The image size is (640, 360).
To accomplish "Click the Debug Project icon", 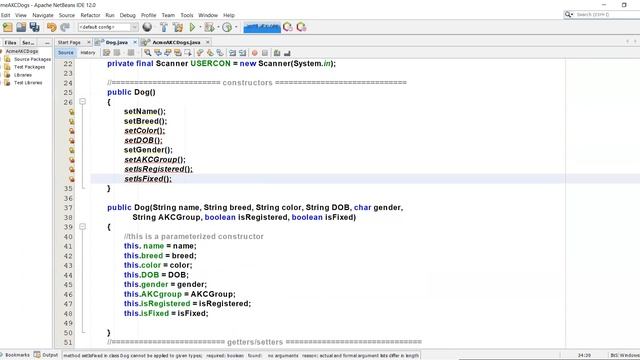I will (x=209, y=27).
